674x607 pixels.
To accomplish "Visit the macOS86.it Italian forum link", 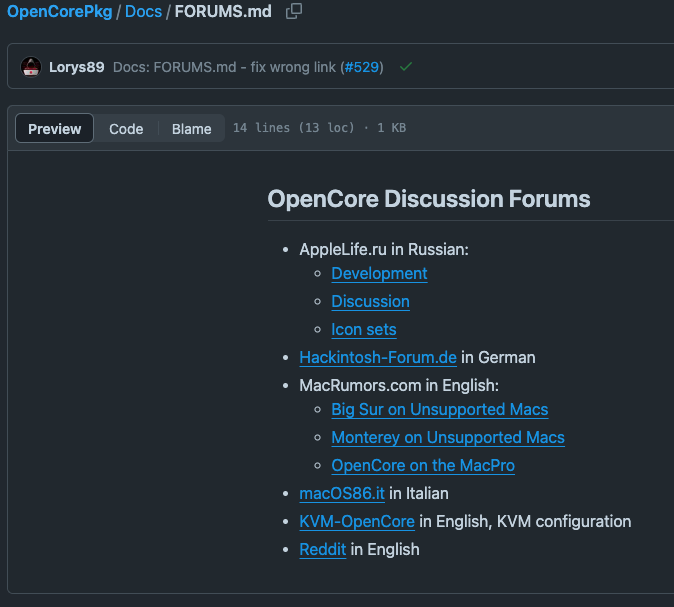I will click(342, 494).
